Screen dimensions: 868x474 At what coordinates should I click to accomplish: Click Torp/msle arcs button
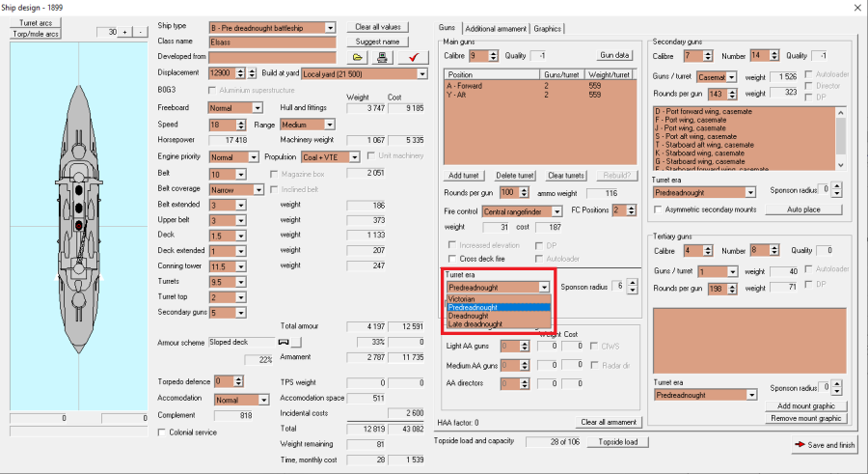(x=36, y=34)
